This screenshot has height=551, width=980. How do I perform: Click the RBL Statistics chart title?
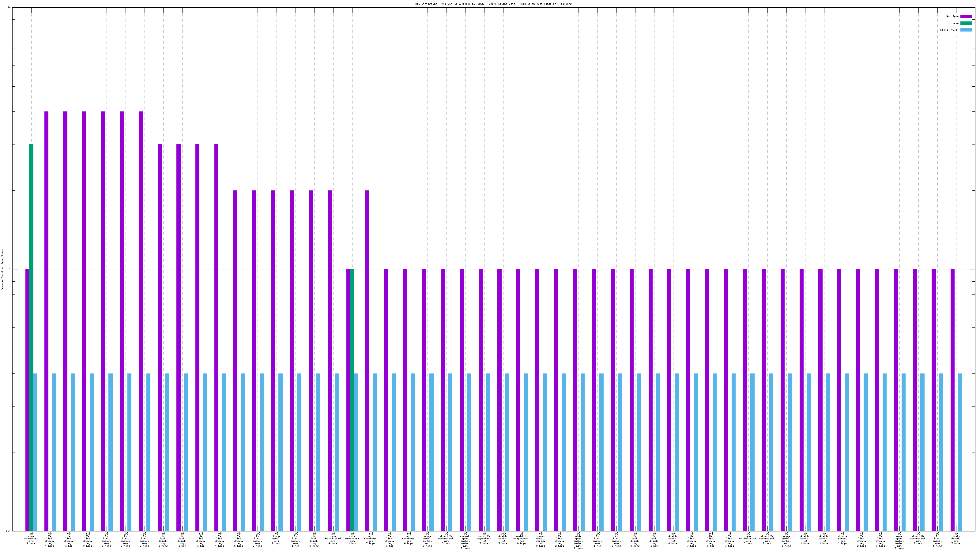coord(493,4)
